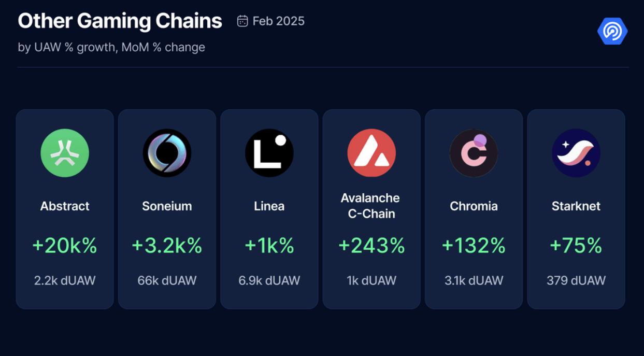Click the Soneium ring logo icon
The image size is (644, 356).
[167, 153]
